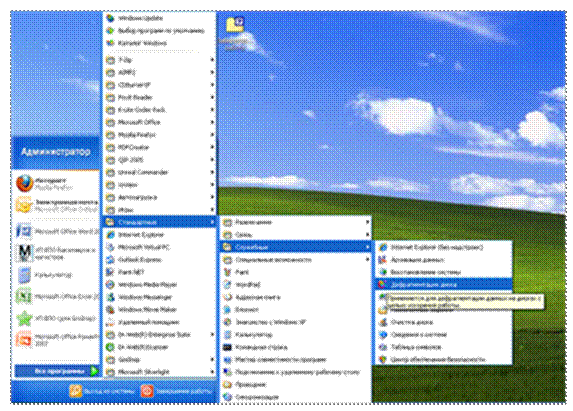Expand the PDFCreator folder
This screenshot has height=411, width=573.
[x=159, y=147]
